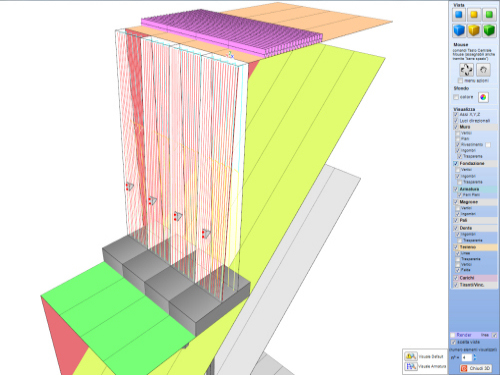Disable the Carichi loads checkbox
500x375 pixels.
click(456, 278)
